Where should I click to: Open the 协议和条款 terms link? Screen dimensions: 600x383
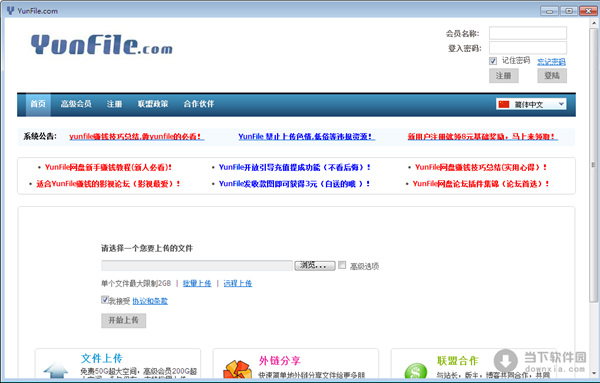click(x=150, y=301)
